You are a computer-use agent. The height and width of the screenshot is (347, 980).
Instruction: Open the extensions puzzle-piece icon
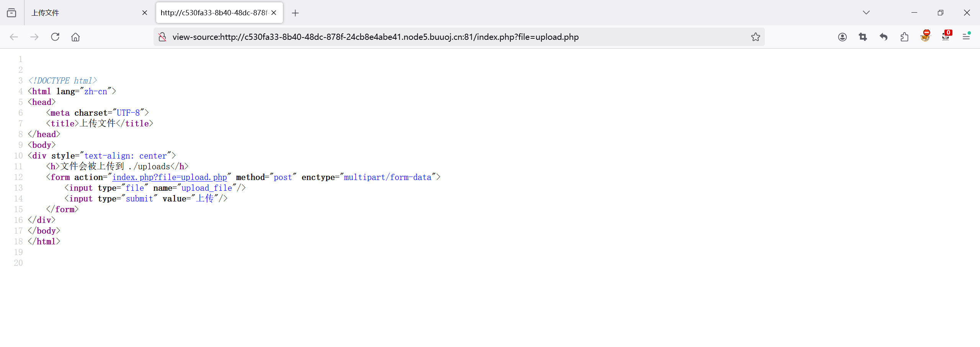(x=904, y=37)
